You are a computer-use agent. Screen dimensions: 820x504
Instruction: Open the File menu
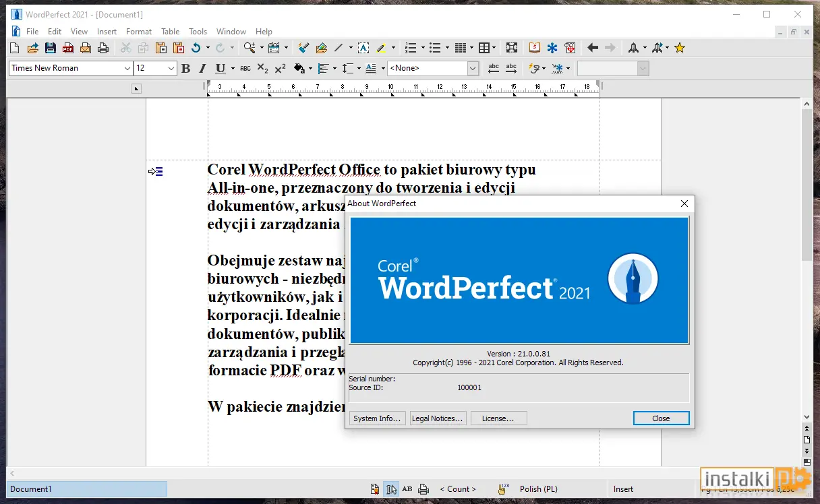(x=32, y=32)
